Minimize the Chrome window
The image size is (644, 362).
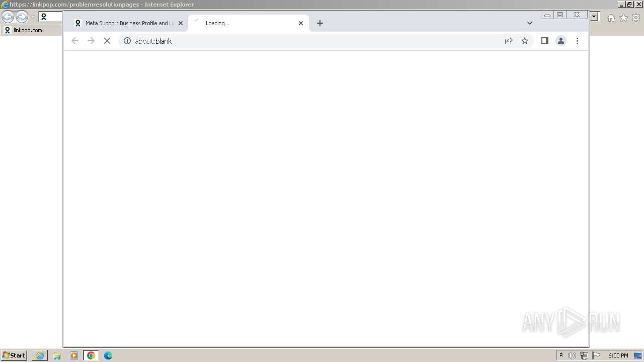pos(547,15)
